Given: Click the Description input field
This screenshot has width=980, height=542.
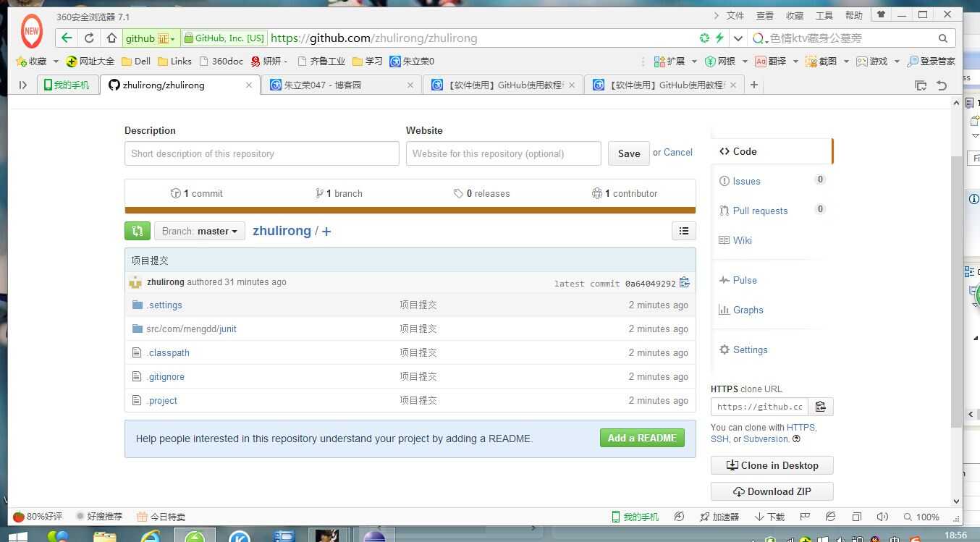Looking at the screenshot, I should (262, 153).
